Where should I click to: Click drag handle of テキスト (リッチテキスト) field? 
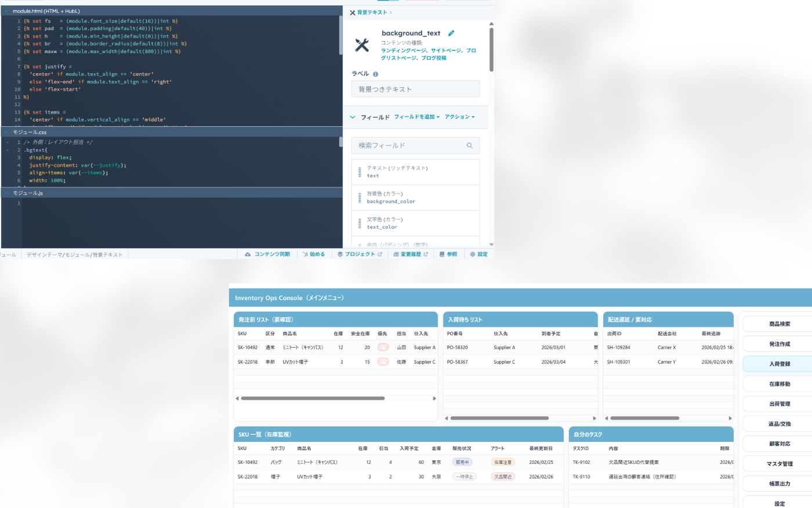pyautogui.click(x=360, y=172)
